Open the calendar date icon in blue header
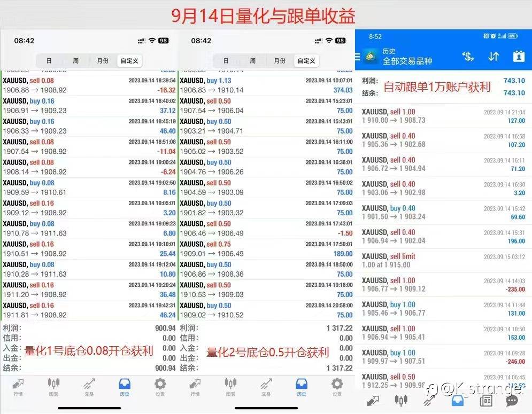Viewport: 532px width, 414px height. (x=519, y=56)
